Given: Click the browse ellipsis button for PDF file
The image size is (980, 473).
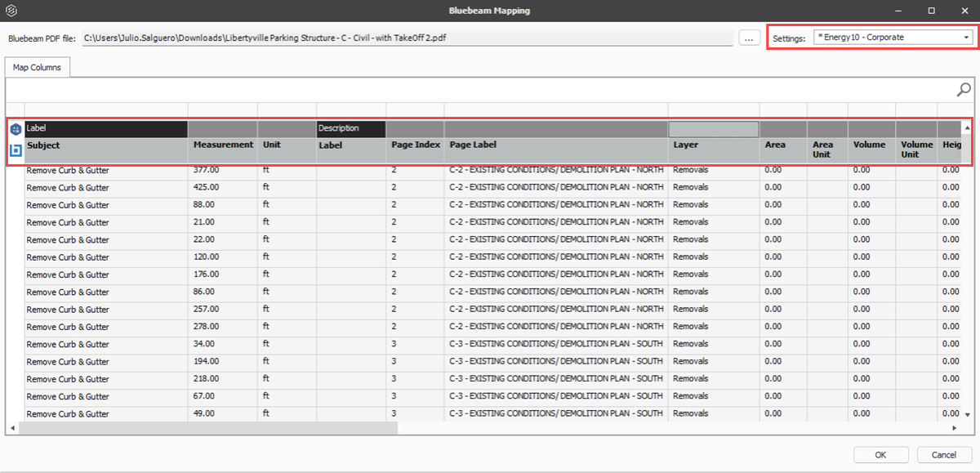Looking at the screenshot, I should (750, 38).
